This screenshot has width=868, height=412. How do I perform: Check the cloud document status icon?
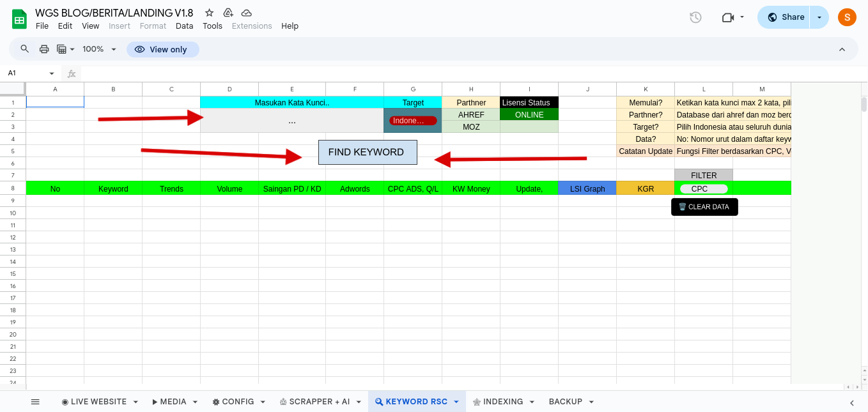pos(246,13)
